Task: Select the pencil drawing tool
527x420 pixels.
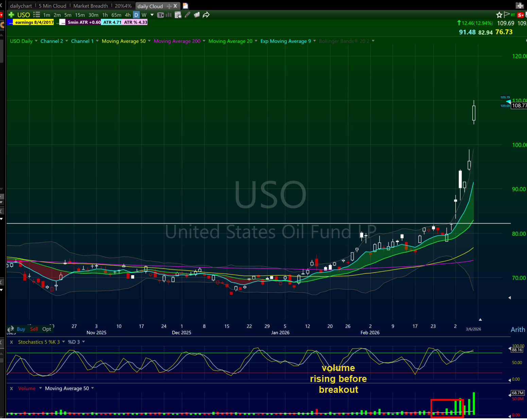Action: click(x=187, y=15)
